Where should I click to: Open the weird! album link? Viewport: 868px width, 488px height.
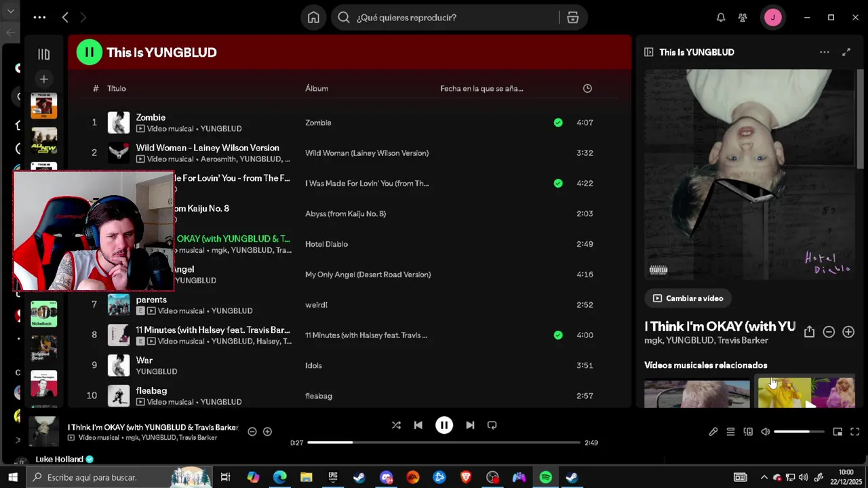316,305
